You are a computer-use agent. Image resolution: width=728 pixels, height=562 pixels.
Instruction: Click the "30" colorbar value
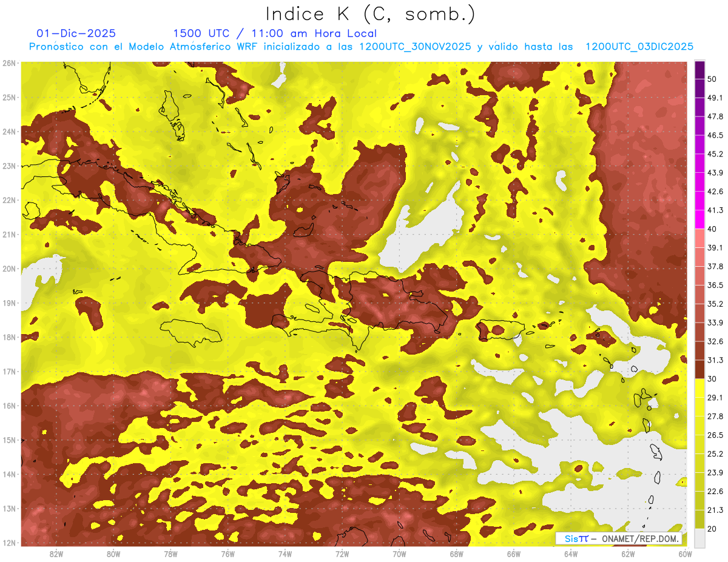[x=713, y=379]
